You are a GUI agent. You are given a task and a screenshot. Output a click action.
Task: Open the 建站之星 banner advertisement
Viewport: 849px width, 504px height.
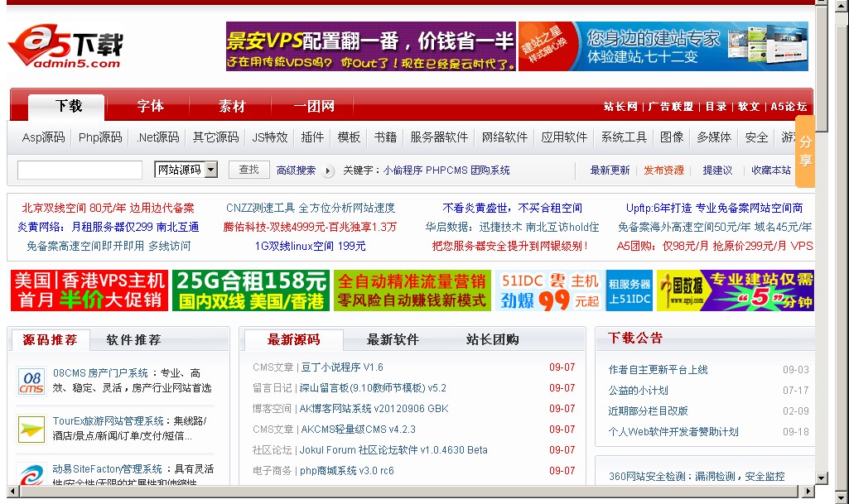click(663, 46)
